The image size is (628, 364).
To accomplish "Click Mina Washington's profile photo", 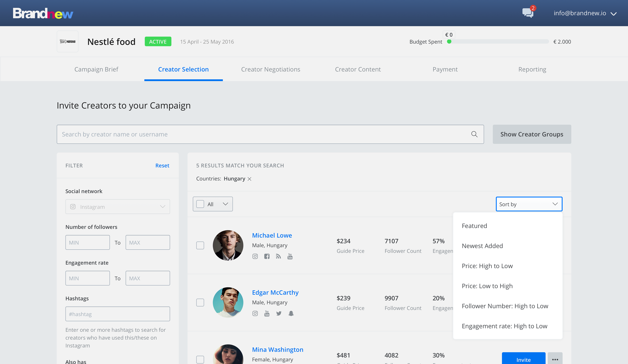I will [x=228, y=354].
